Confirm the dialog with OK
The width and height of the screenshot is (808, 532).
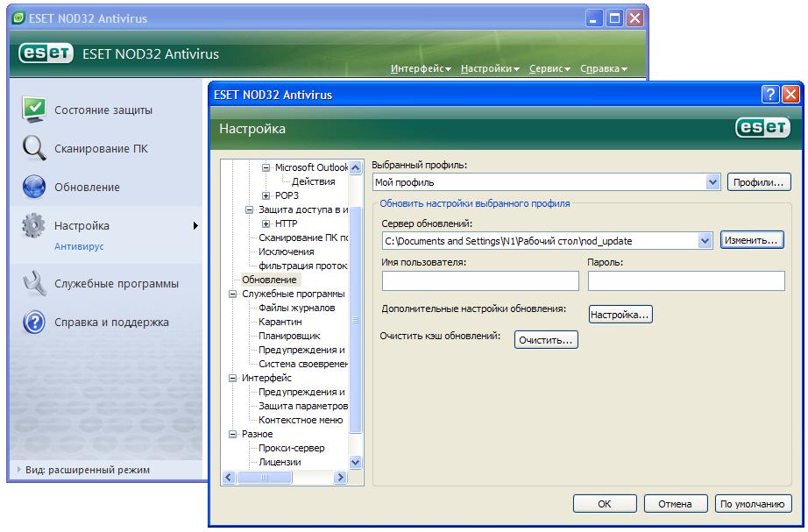(605, 504)
